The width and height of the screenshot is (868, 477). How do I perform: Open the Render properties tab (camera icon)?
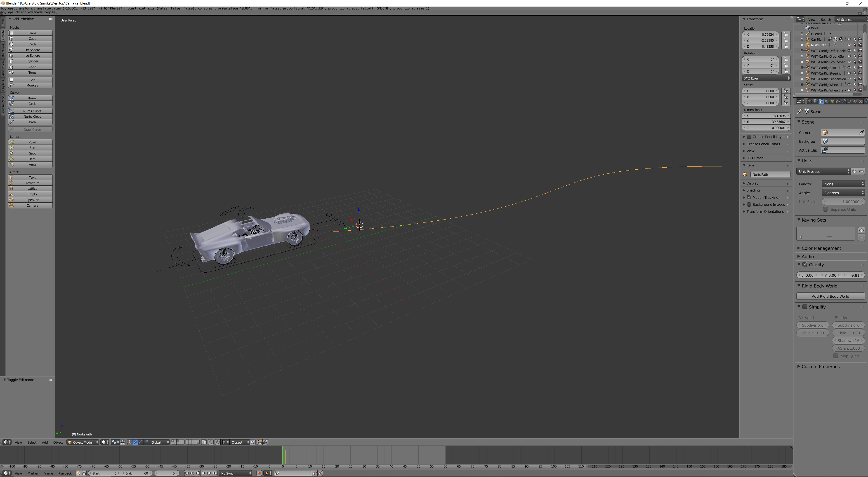click(x=810, y=101)
